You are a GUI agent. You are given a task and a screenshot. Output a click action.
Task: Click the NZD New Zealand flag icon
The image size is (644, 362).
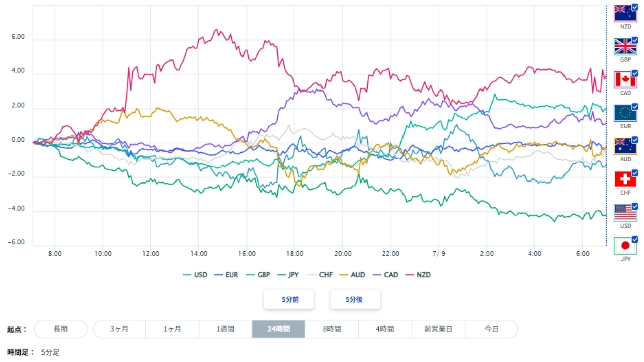(625, 14)
